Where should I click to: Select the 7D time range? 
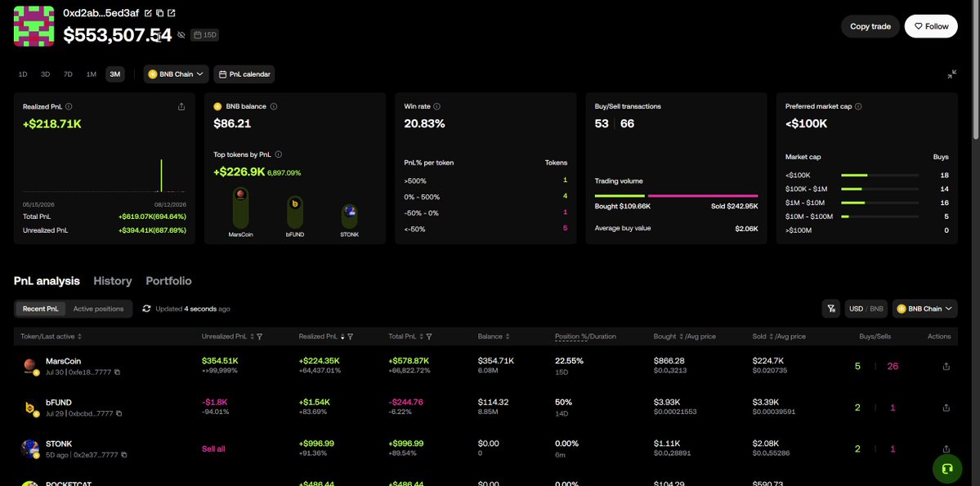pyautogui.click(x=68, y=74)
